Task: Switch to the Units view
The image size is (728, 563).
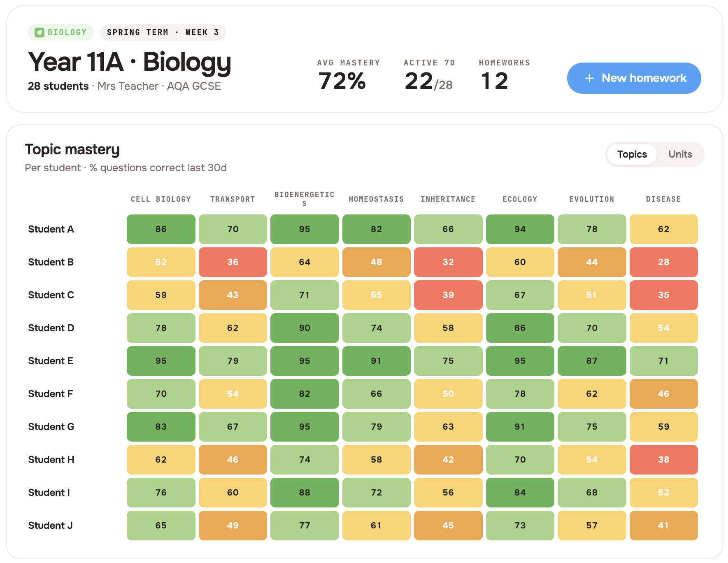Action: [x=680, y=154]
